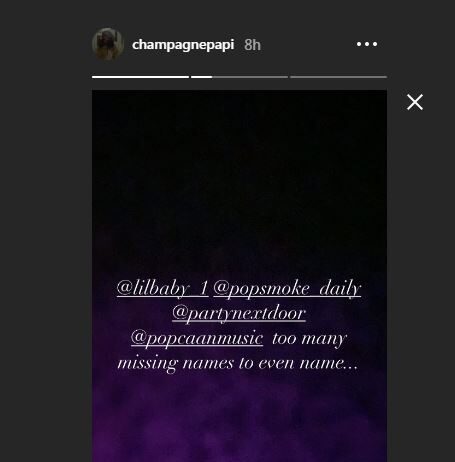Click the "too many" story text

[309, 339]
